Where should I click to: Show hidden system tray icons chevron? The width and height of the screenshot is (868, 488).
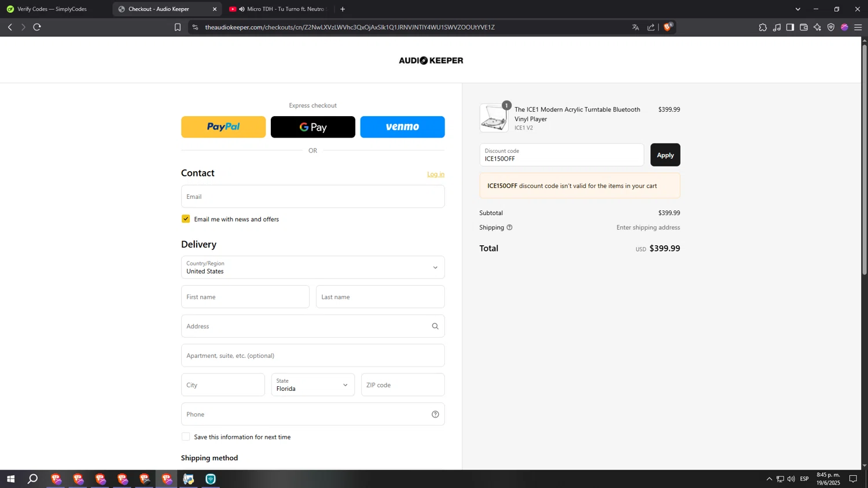[769, 479]
